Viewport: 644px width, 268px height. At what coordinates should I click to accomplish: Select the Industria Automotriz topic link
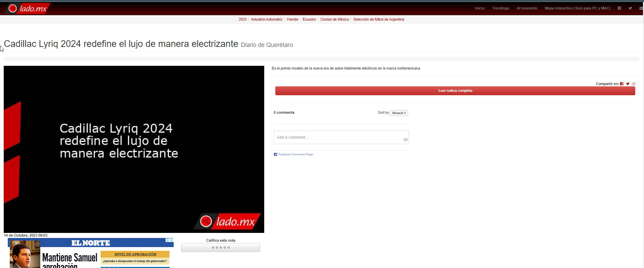(x=267, y=19)
